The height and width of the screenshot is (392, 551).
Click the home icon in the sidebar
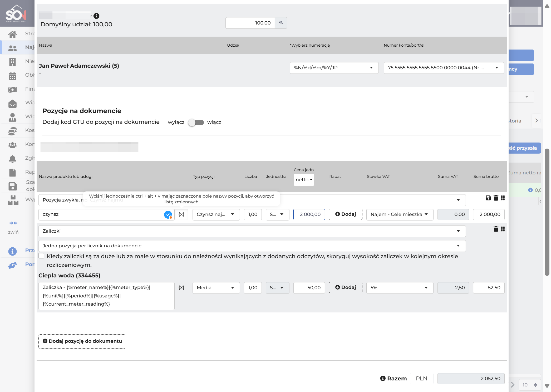tap(12, 34)
